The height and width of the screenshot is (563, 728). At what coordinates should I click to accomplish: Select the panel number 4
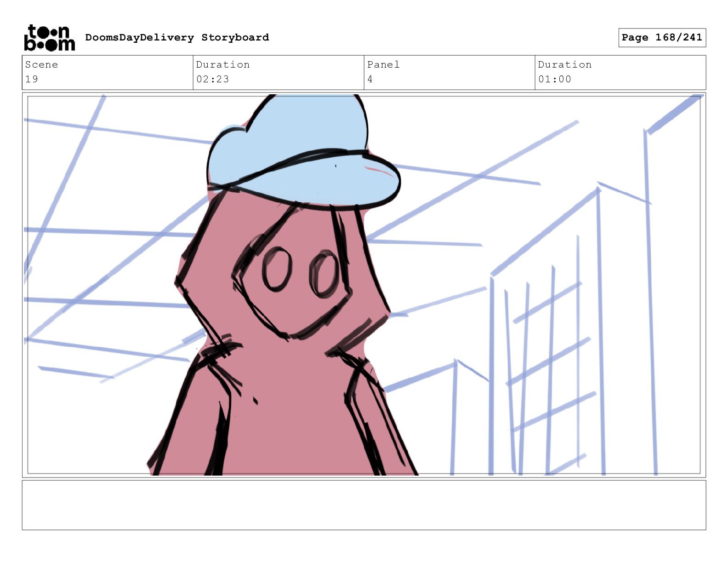click(x=370, y=79)
